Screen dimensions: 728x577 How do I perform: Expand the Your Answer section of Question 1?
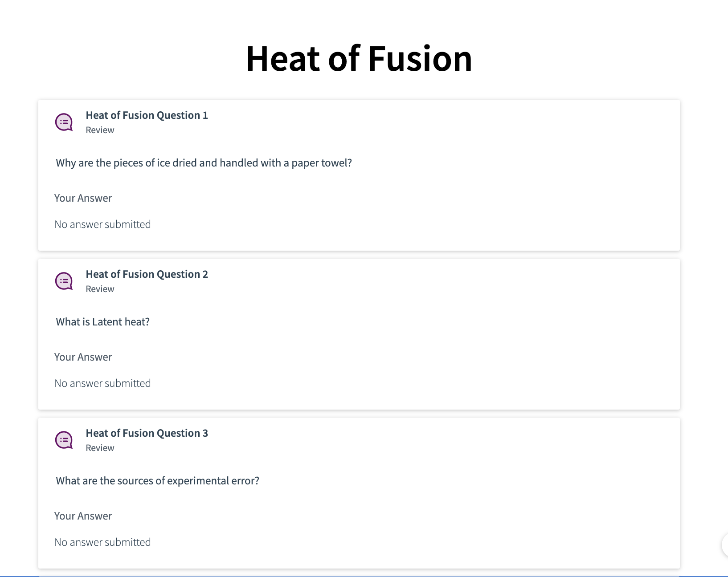pyautogui.click(x=83, y=198)
